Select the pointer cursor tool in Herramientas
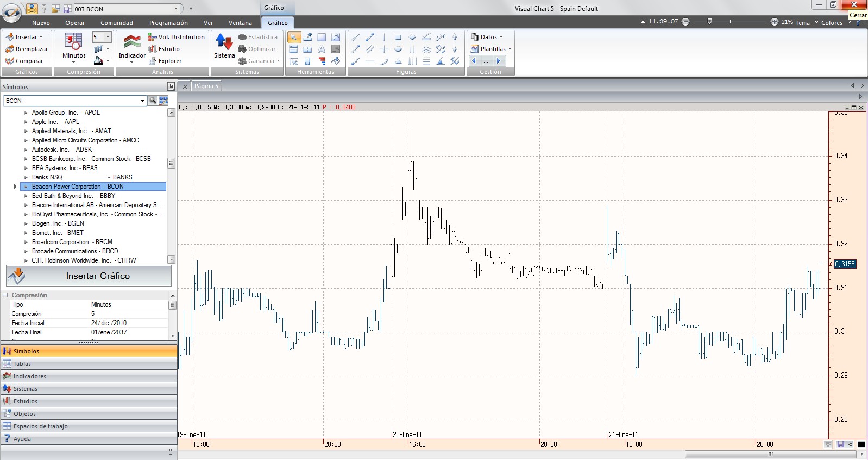The image size is (868, 460). pos(294,37)
